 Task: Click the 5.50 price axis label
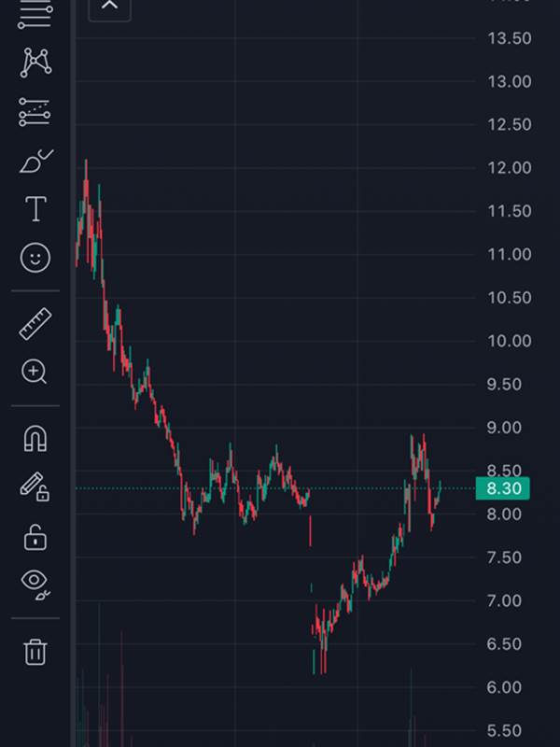pos(504,730)
